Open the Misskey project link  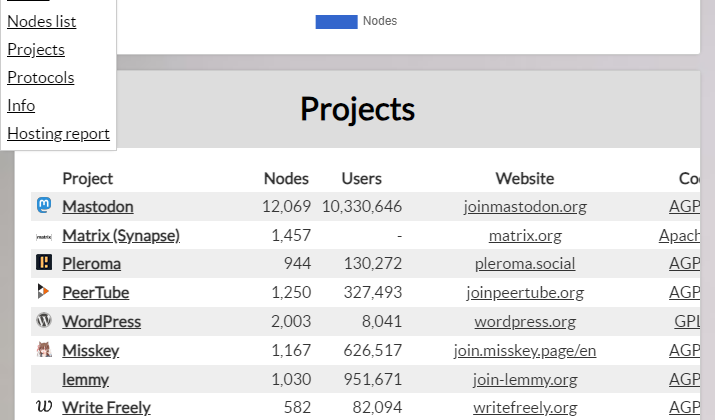pos(90,351)
